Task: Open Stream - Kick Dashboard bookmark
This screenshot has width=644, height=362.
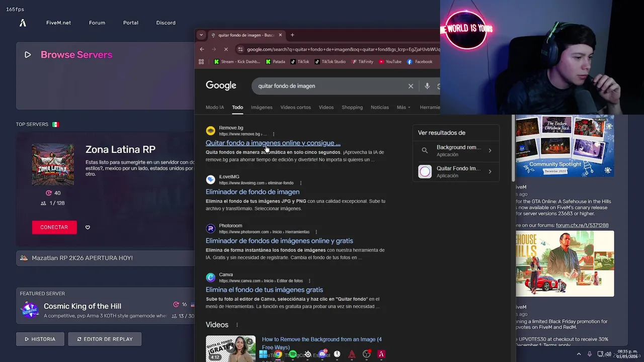Action: 237,62
